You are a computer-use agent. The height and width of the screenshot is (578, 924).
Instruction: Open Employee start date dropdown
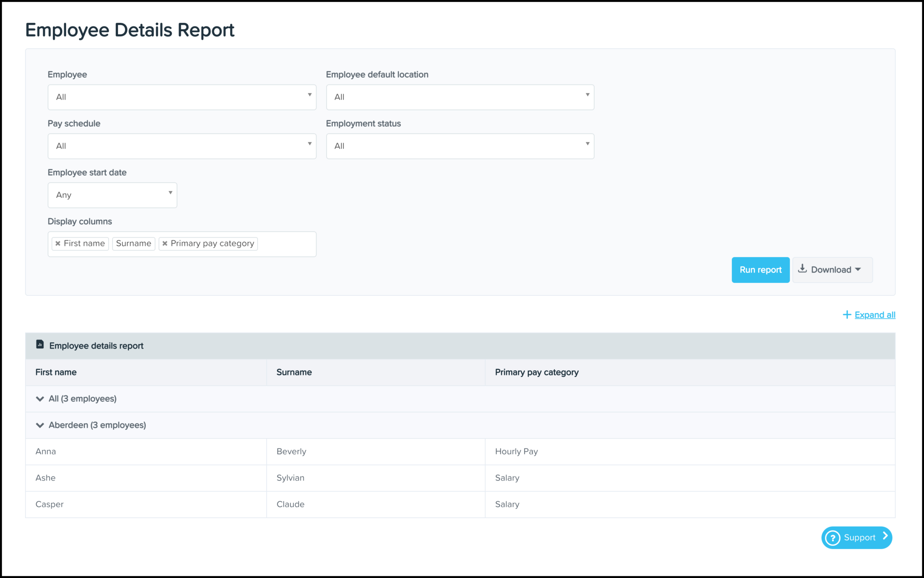click(112, 195)
